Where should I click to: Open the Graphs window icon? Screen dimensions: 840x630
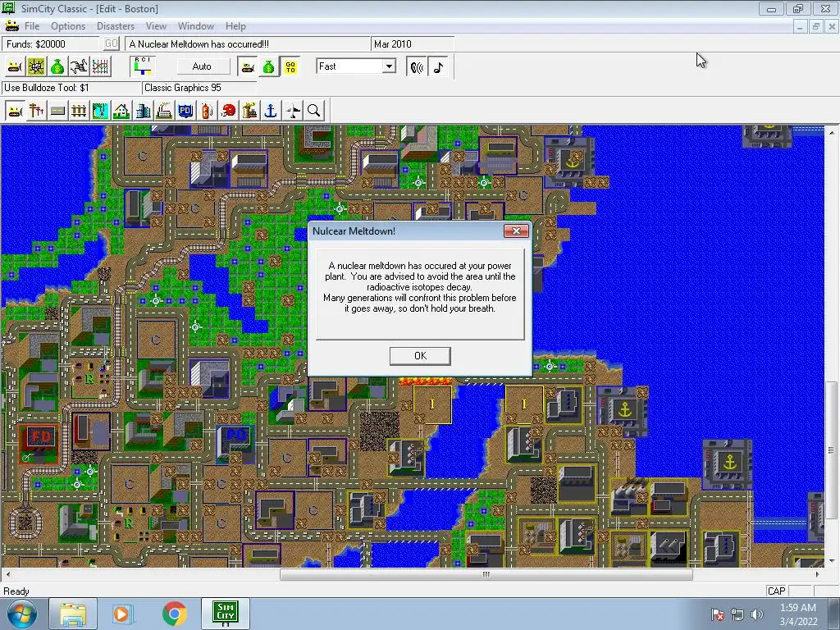(100, 66)
